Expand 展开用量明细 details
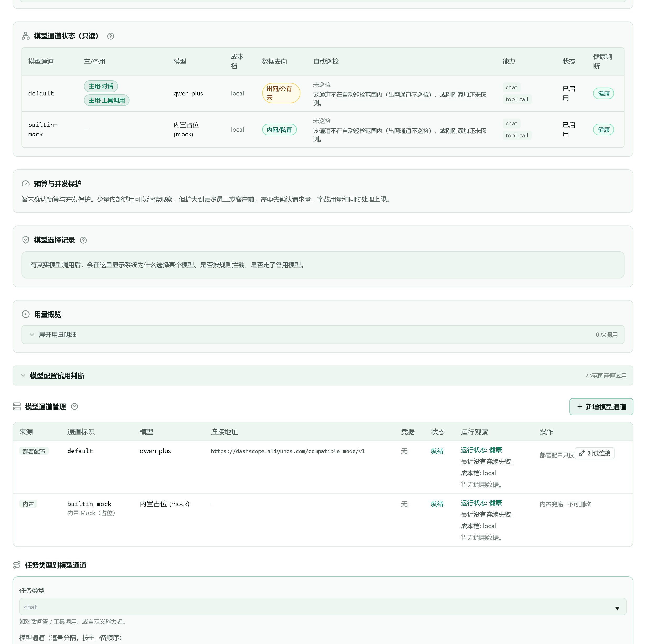Image resolution: width=646 pixels, height=644 pixels. point(323,335)
